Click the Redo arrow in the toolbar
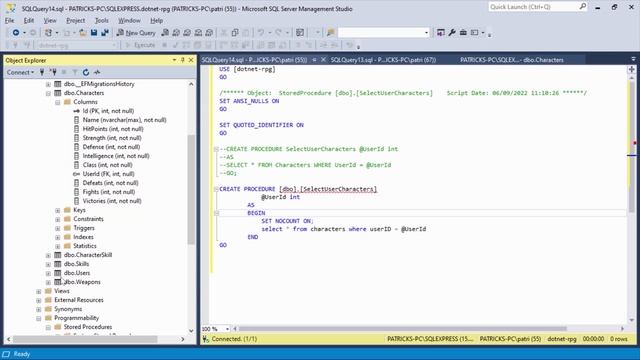 (278, 33)
